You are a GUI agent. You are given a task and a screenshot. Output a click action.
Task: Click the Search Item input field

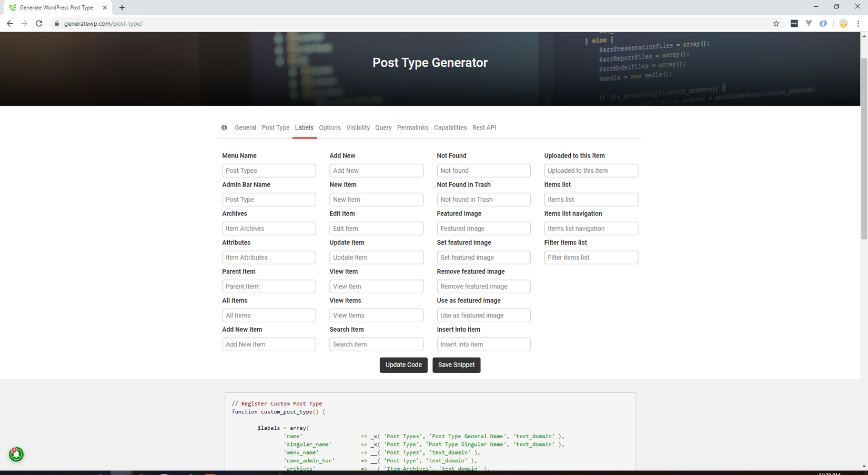click(376, 344)
